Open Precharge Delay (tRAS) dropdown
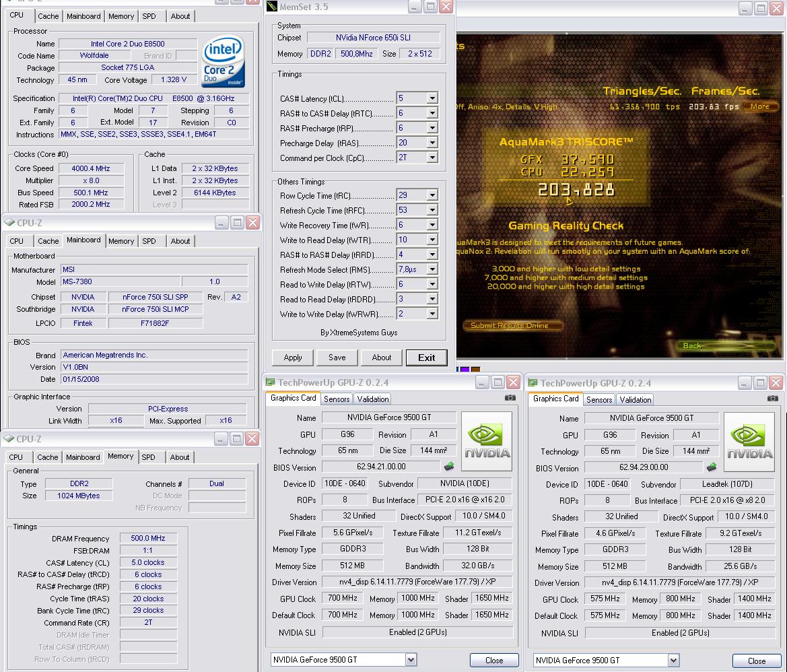Image resolution: width=787 pixels, height=672 pixels. [432, 143]
